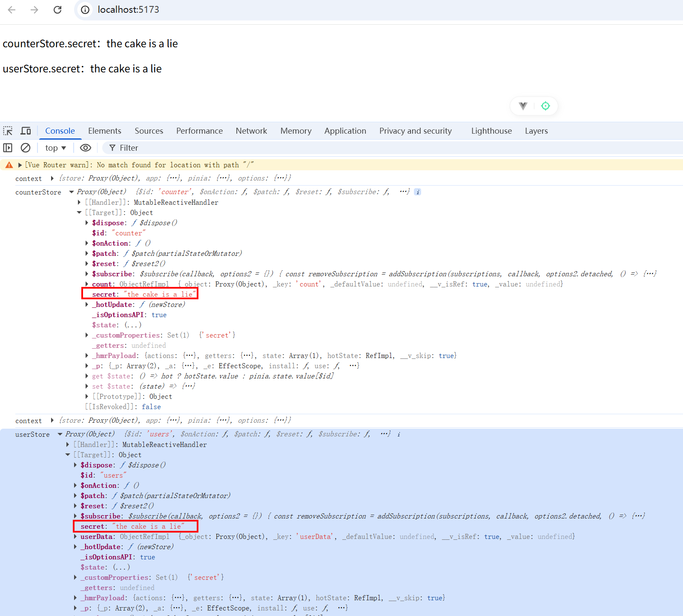
Task: Expand counterStore get $state getter
Action: coord(87,376)
